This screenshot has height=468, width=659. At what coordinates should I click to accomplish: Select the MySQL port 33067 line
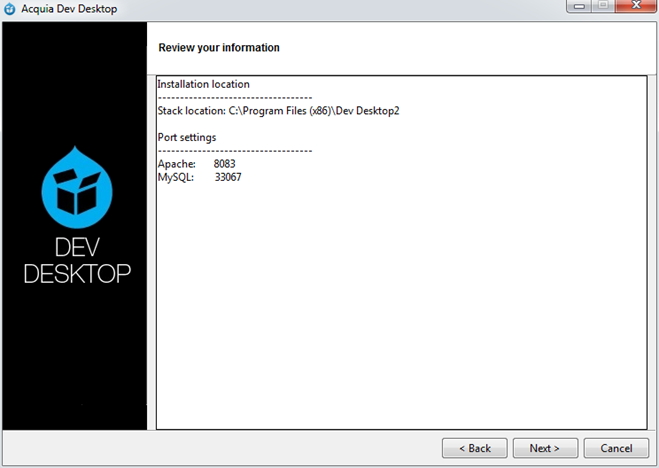click(x=200, y=177)
